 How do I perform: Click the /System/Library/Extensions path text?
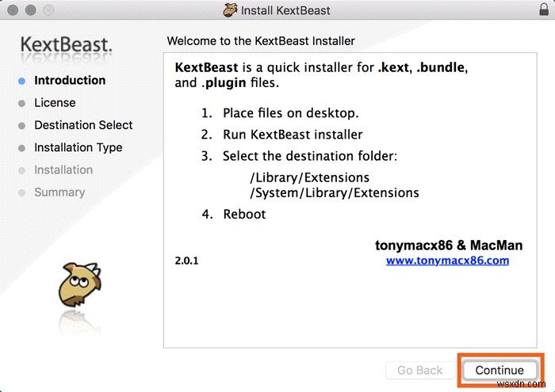(x=335, y=192)
